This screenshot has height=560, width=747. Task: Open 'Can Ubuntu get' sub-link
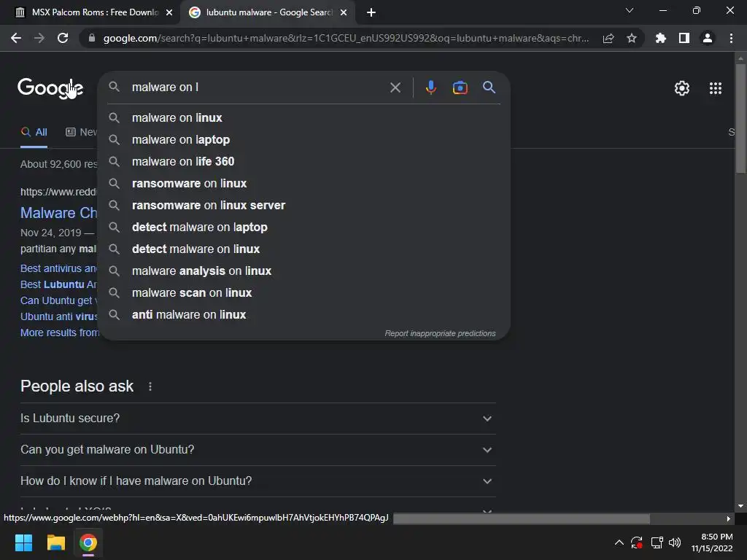pyautogui.click(x=58, y=300)
